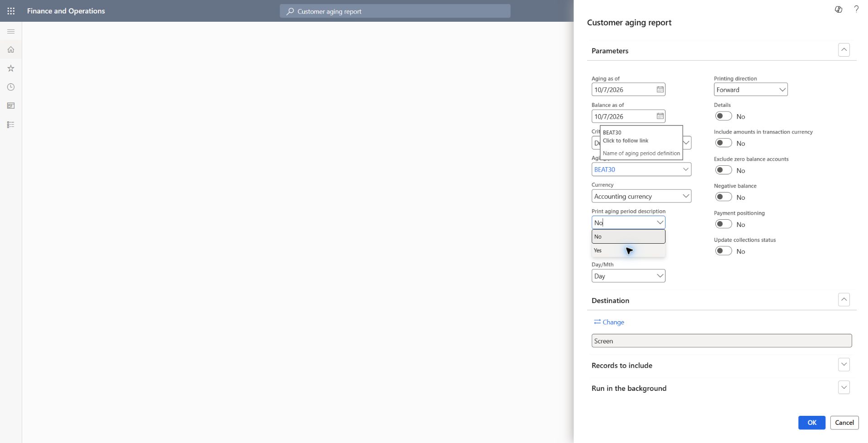Open the app launcher waffle icon
Image resolution: width=868 pixels, height=443 pixels.
(11, 11)
